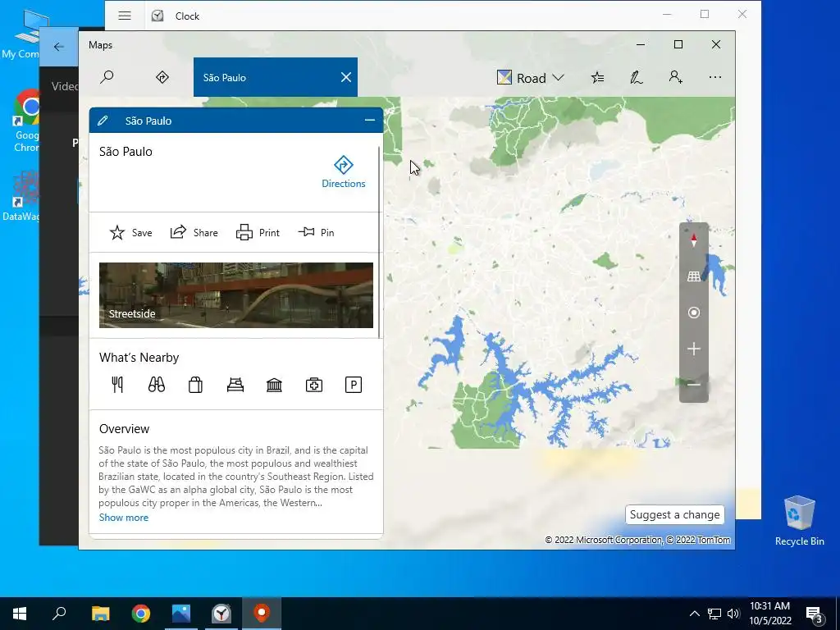Find nearby shopping bag icon
840x630 pixels.
click(195, 385)
